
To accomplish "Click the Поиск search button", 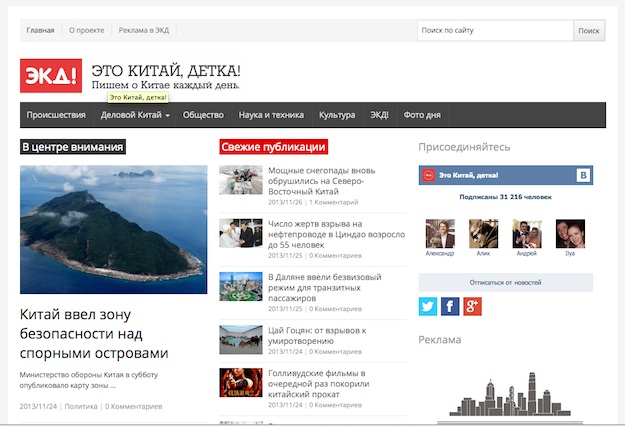I will click(589, 31).
